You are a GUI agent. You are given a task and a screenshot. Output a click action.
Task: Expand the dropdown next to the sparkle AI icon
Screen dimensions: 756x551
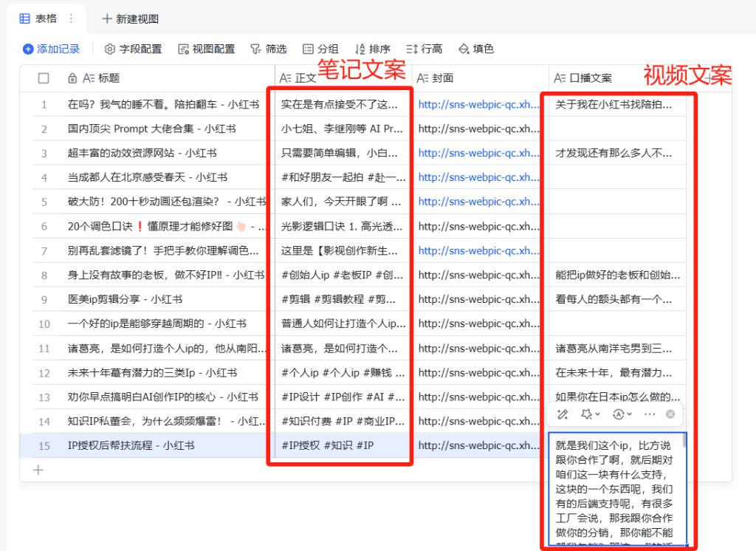598,414
